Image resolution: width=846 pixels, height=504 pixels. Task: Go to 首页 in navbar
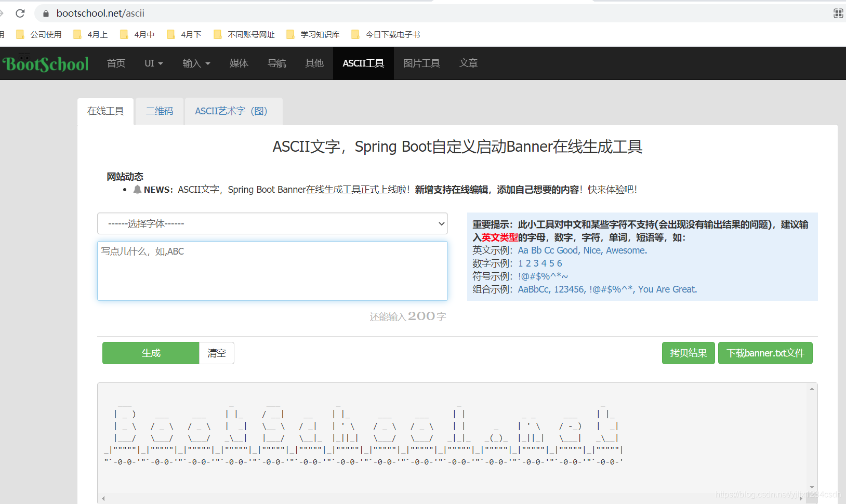(116, 63)
